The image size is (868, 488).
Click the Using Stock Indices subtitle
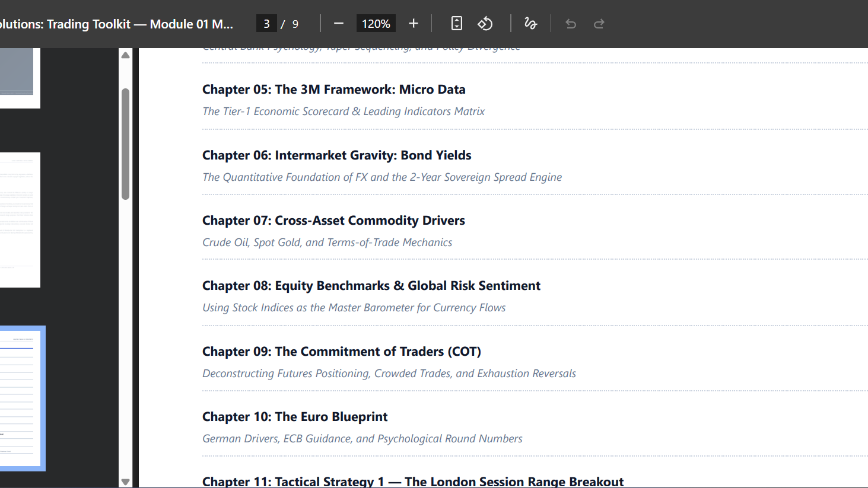coord(354,308)
